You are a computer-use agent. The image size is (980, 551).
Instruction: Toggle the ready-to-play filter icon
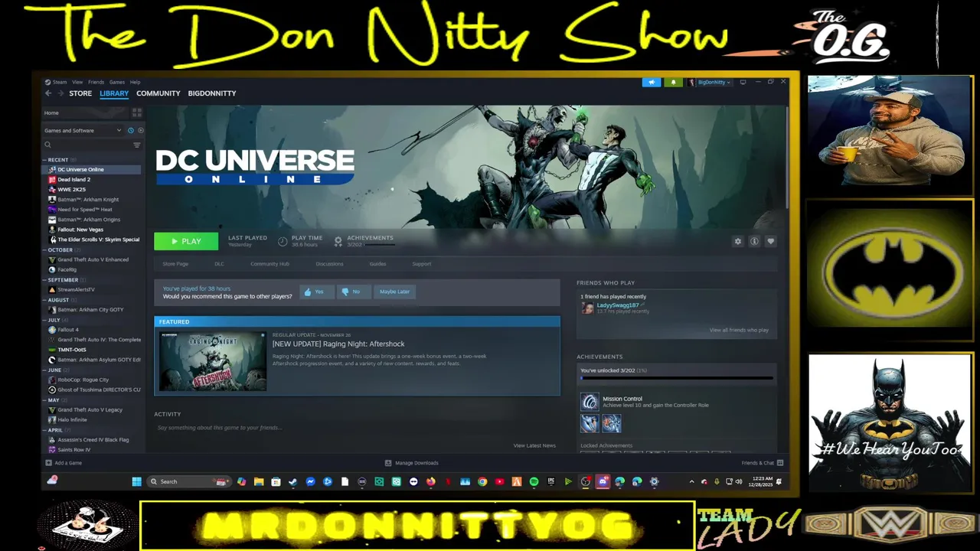pyautogui.click(x=140, y=130)
